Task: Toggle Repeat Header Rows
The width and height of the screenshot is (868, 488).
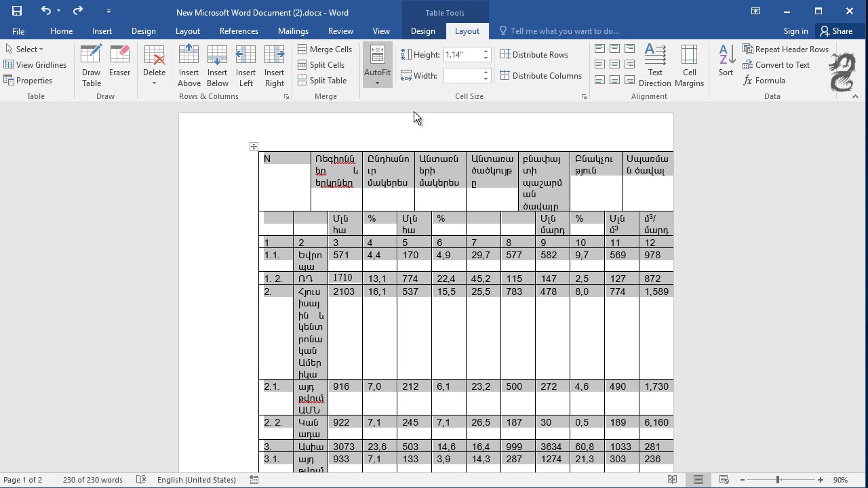Action: 786,49
